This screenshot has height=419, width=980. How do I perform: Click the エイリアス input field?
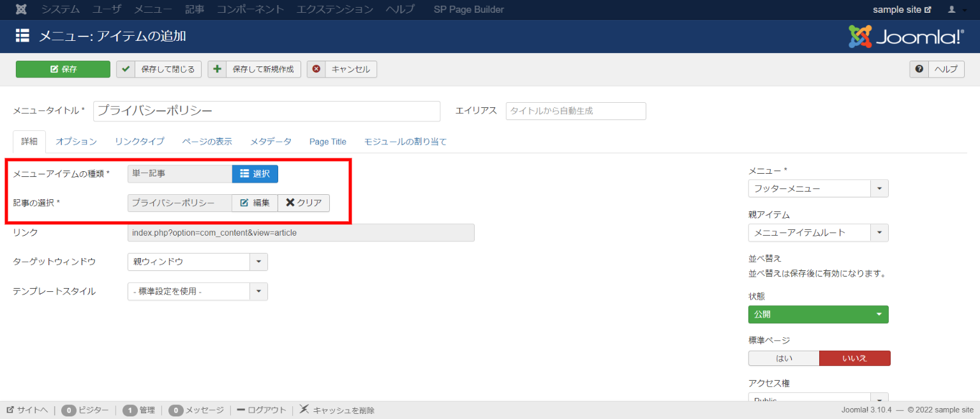click(575, 111)
